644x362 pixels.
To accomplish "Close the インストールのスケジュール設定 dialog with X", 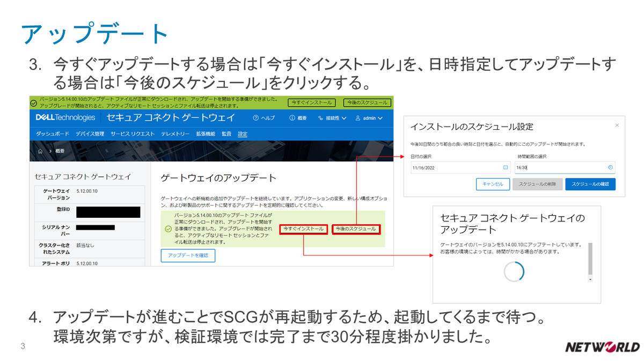I will click(x=617, y=125).
